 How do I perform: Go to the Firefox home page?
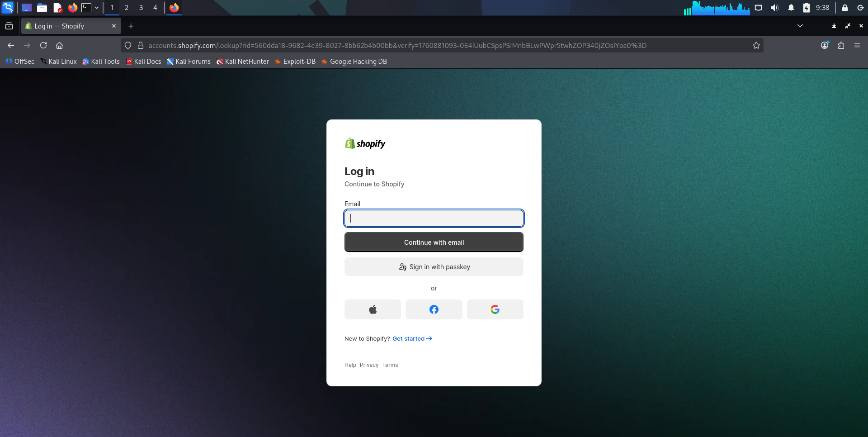59,45
